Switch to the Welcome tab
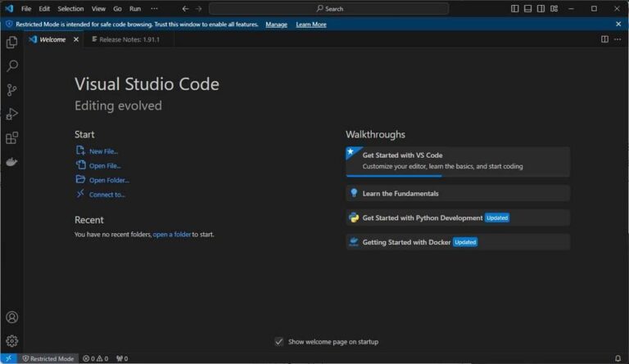The image size is (629, 364). click(54, 39)
